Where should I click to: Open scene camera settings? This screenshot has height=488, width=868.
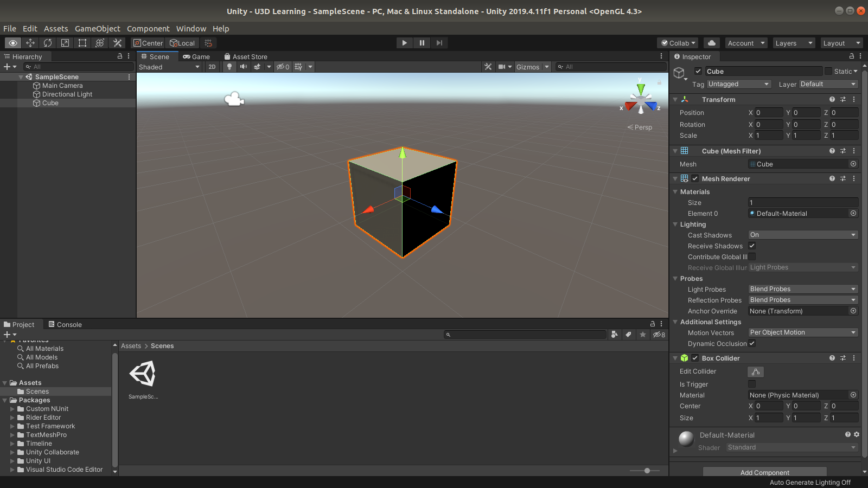(502, 67)
